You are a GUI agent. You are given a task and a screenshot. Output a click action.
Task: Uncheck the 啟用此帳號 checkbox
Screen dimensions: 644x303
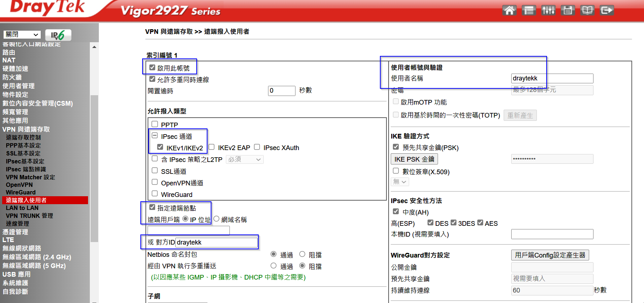(x=152, y=68)
